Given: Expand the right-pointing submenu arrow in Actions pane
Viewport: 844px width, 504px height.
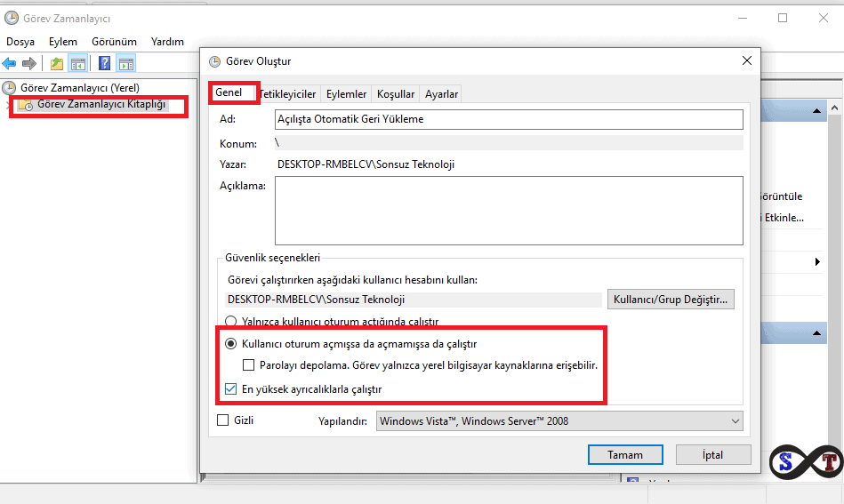Looking at the screenshot, I should tap(817, 262).
